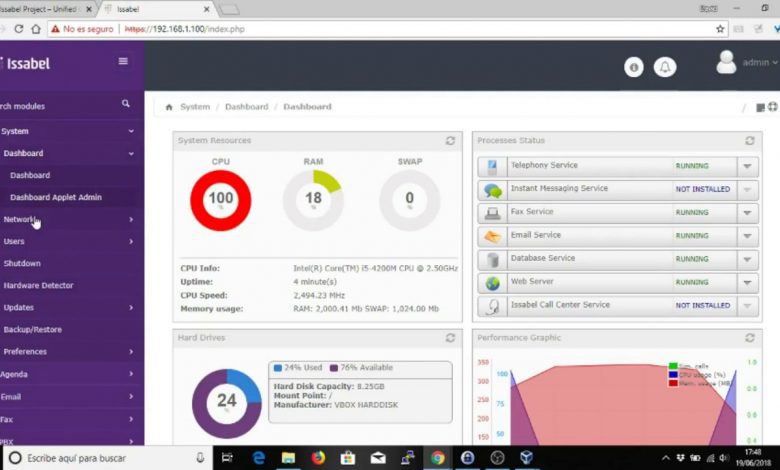Refresh the System Resources panel
The width and height of the screenshot is (780, 470).
[x=450, y=141]
